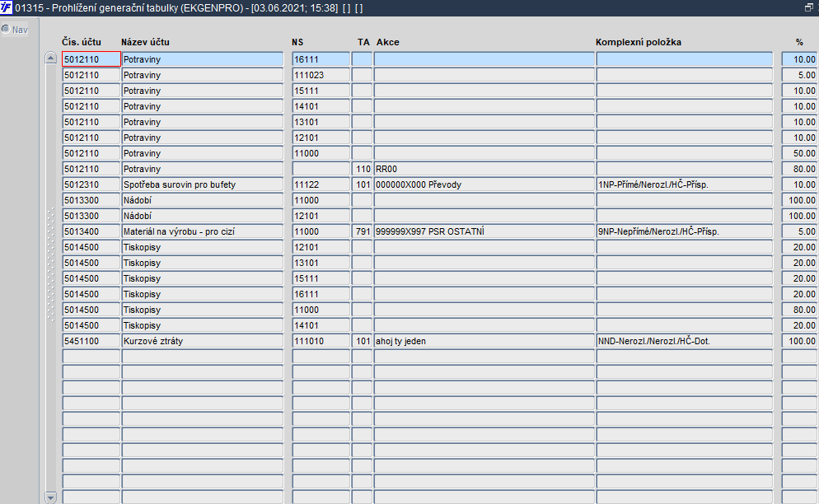The height and width of the screenshot is (504, 819).
Task: Click the Akce column header
Action: point(387,42)
